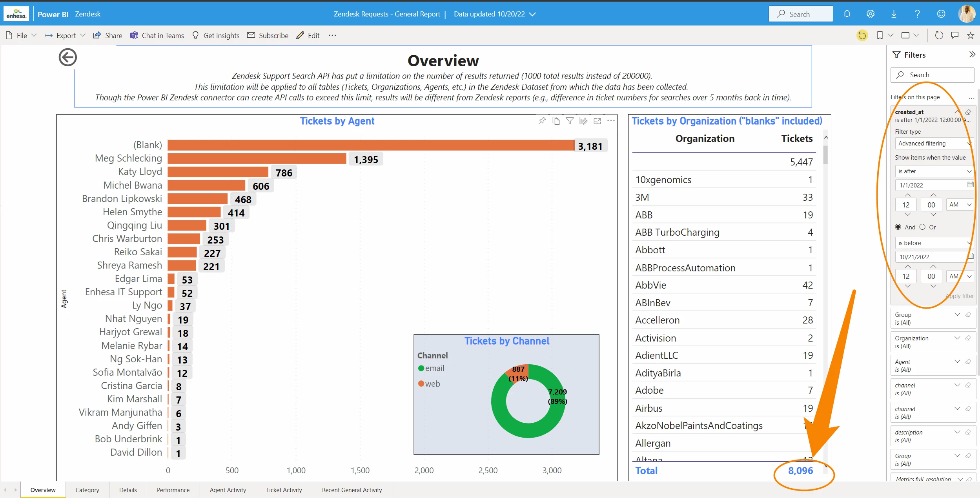Open the notifications bell
This screenshot has height=498, width=980.
click(847, 14)
